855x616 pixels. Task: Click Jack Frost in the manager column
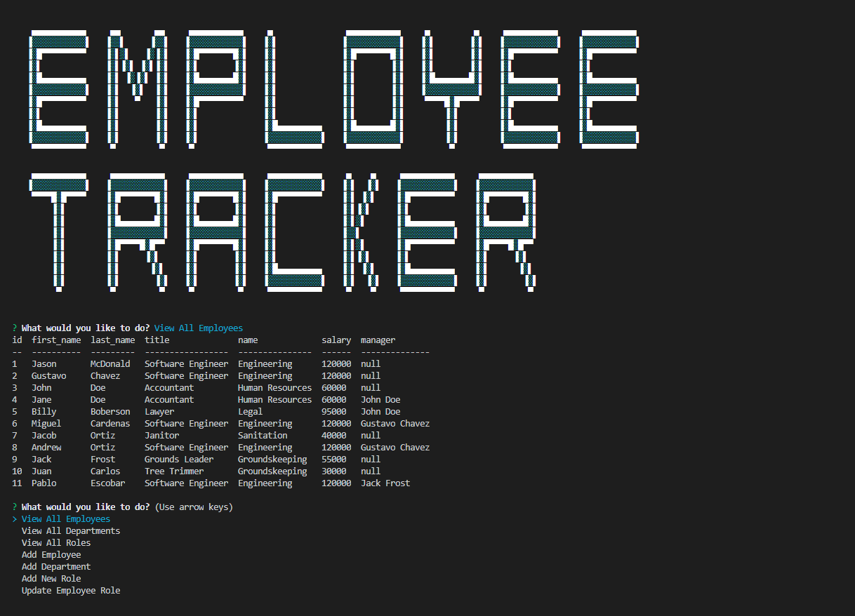(x=385, y=483)
